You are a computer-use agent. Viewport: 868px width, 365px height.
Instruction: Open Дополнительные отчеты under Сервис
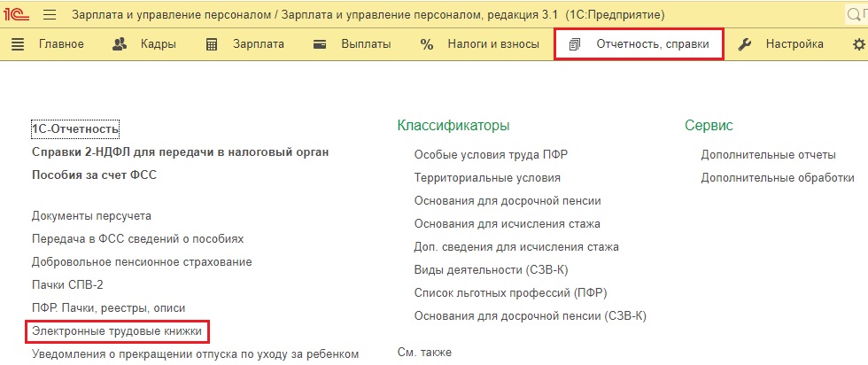(x=756, y=154)
